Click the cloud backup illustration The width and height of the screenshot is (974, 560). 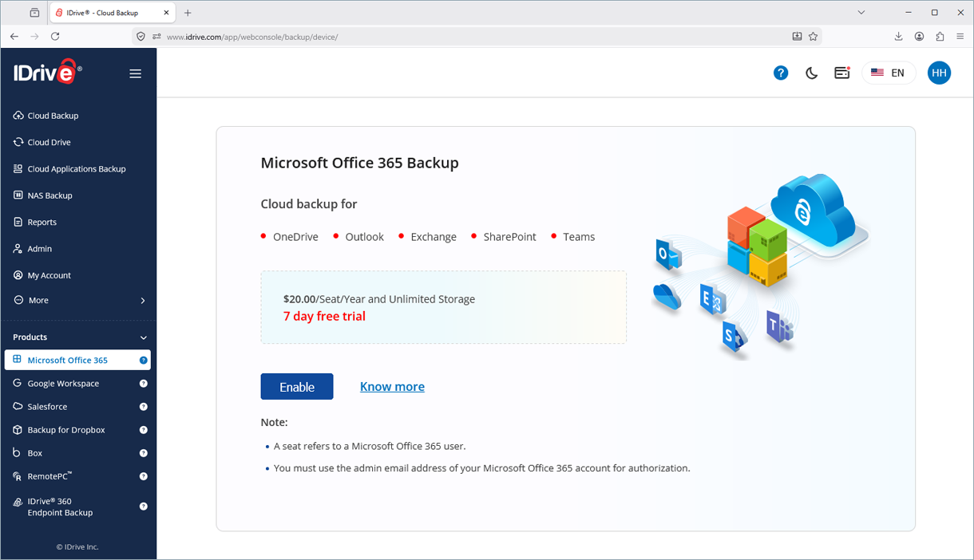point(759,266)
